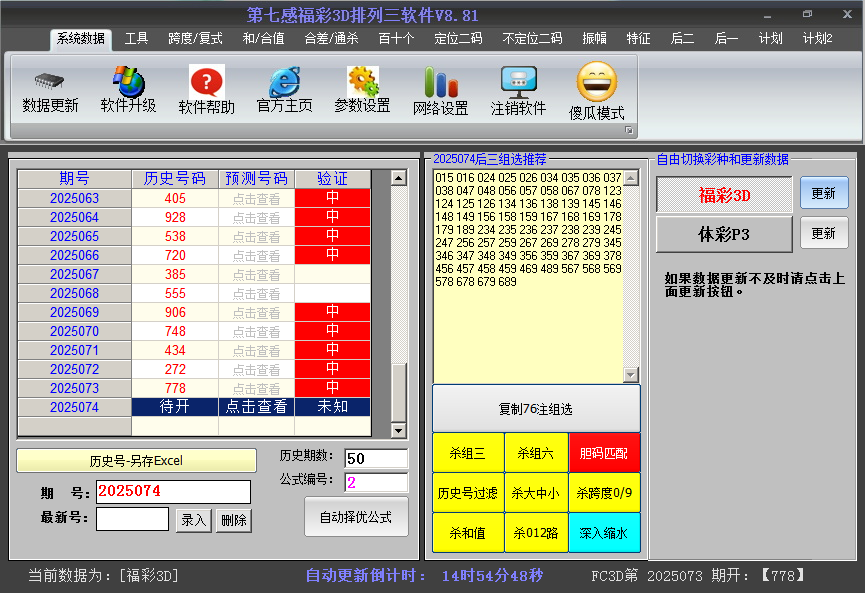Focus the 公式编号 input field

point(376,483)
